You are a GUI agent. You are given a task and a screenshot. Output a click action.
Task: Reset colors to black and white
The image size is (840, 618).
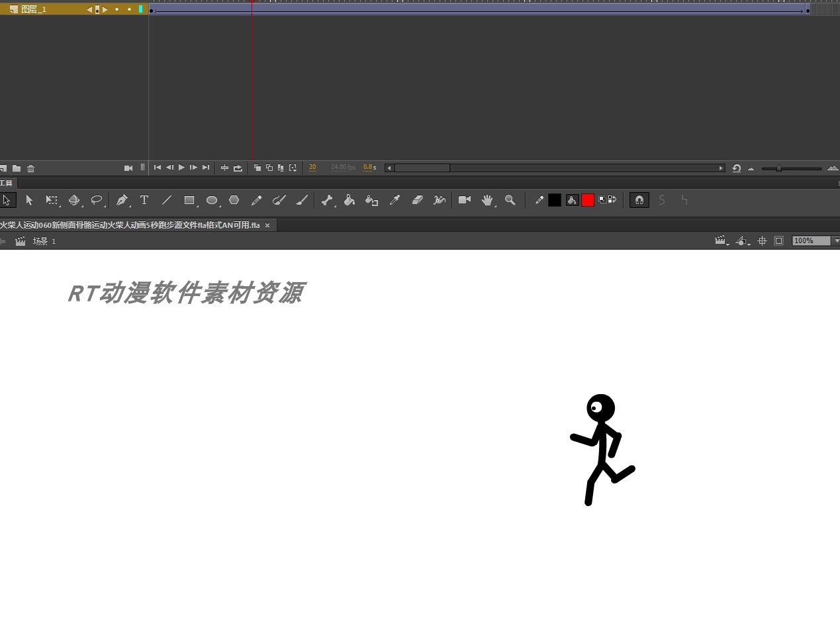[602, 199]
